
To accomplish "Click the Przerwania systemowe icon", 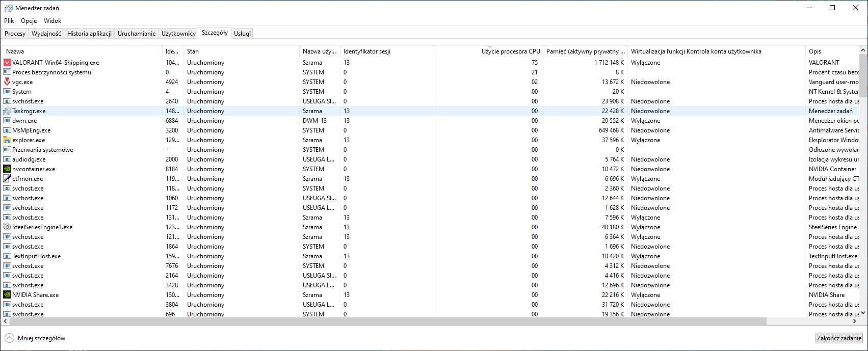I will pyautogui.click(x=7, y=150).
